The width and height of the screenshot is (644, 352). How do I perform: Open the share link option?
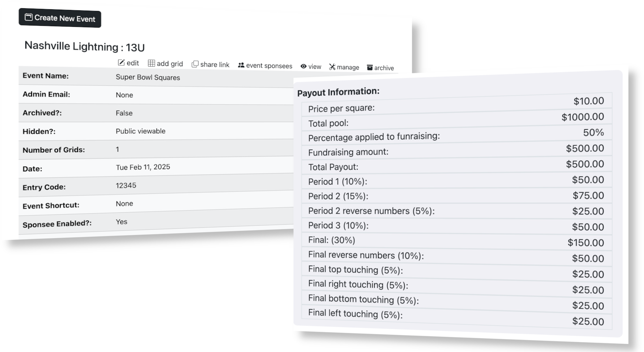click(x=215, y=65)
